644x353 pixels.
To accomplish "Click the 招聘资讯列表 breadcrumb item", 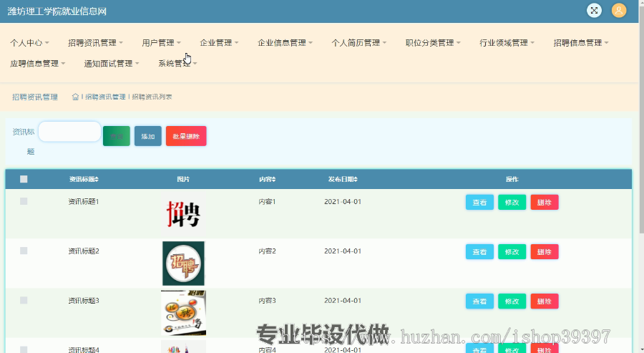I will pos(152,97).
